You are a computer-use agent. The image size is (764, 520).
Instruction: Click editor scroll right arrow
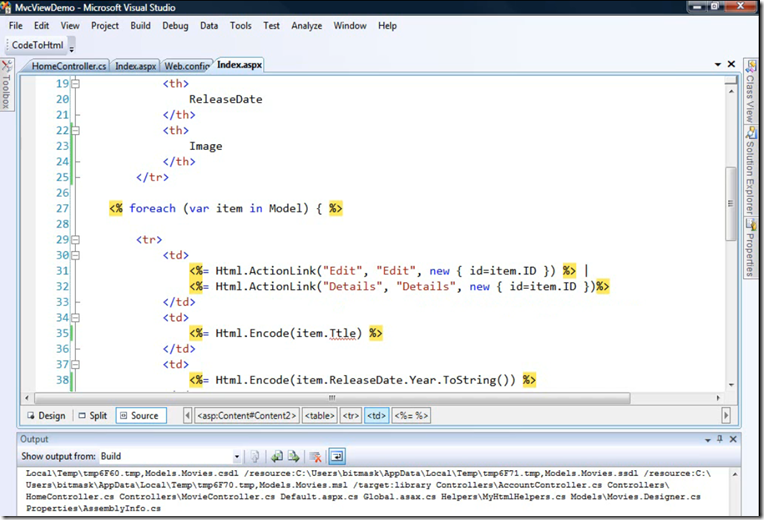(718, 398)
